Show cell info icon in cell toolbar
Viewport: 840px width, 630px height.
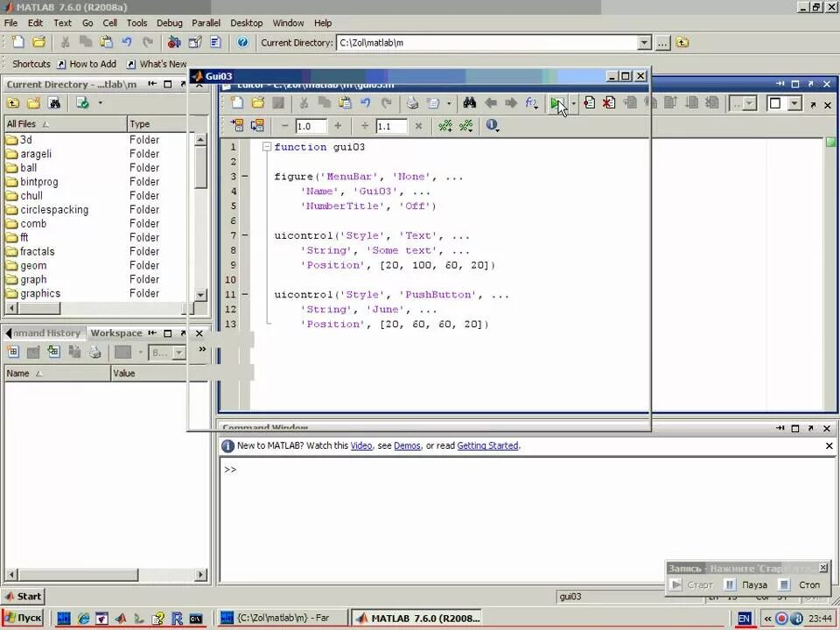[x=493, y=125]
